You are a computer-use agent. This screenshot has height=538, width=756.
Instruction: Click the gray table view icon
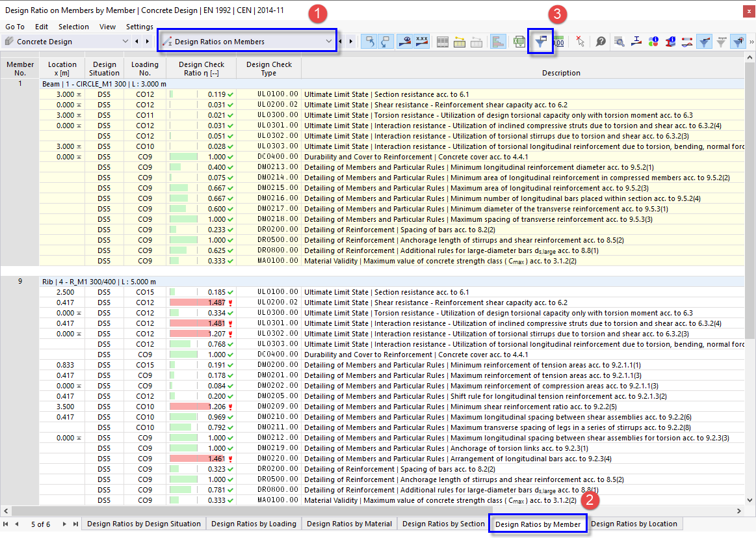tap(443, 42)
